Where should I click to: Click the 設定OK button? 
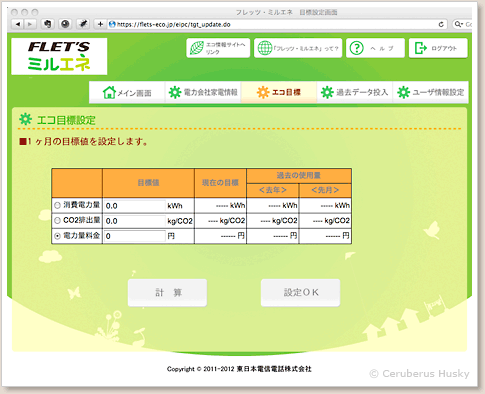click(x=300, y=292)
